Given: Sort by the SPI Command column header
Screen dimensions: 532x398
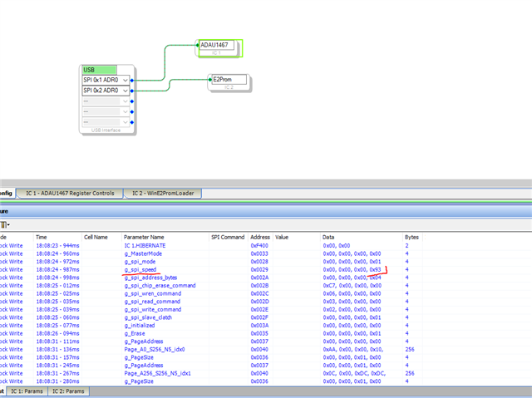Looking at the screenshot, I should tap(228, 237).
